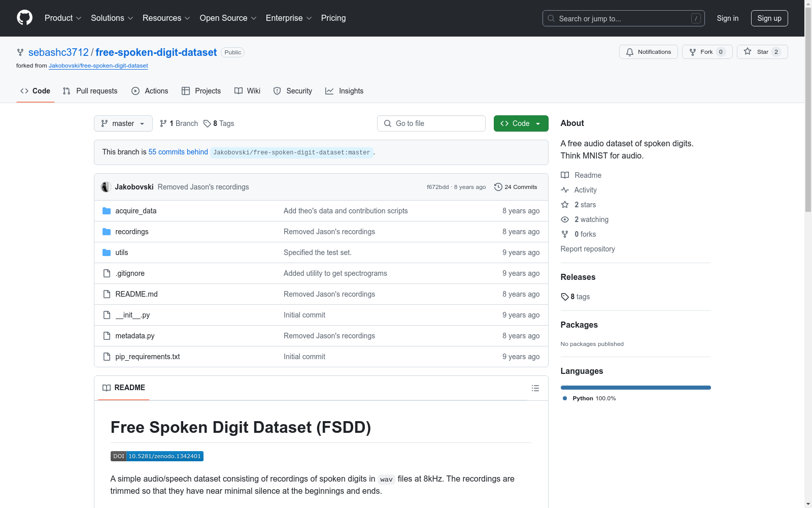The width and height of the screenshot is (812, 508).
Task: Open the Pull requests tab
Action: click(90, 91)
